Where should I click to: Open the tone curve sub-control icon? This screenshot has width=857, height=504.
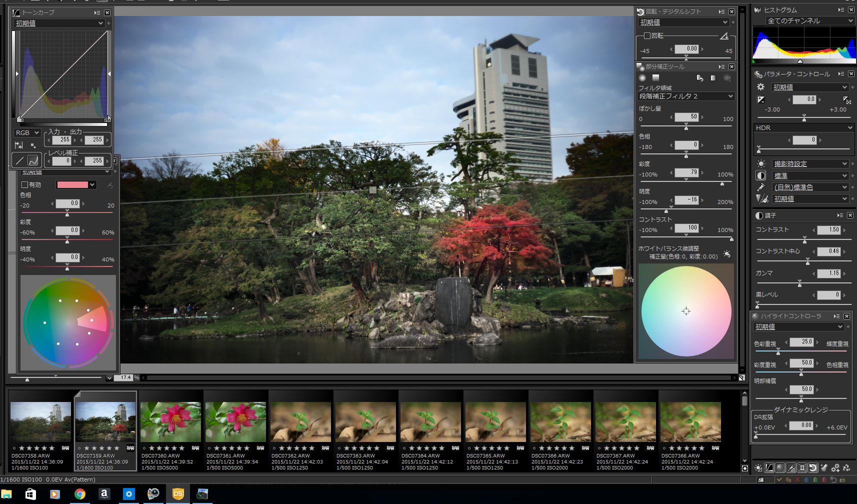[x=769, y=468]
